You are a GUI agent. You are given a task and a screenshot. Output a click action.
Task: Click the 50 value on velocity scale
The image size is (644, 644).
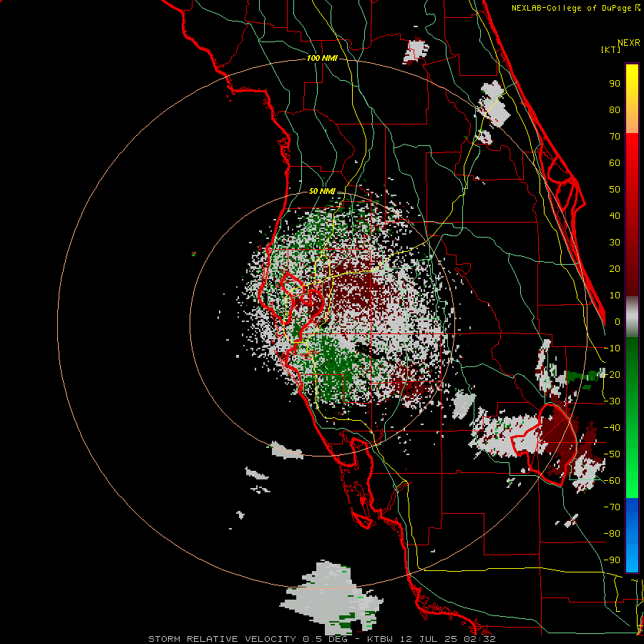pyautogui.click(x=615, y=190)
